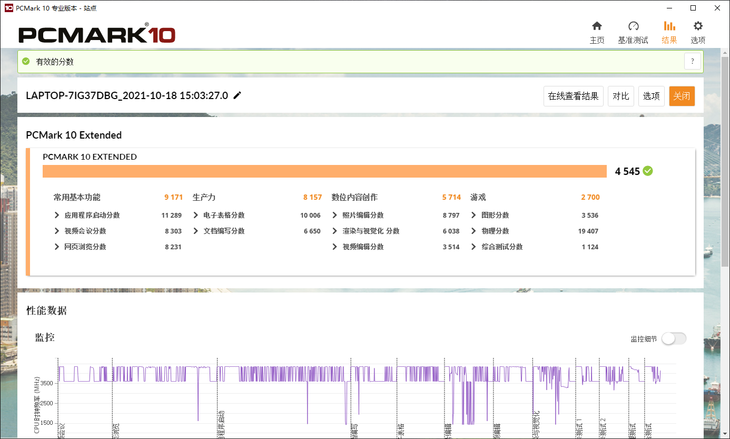Click the green check beside 4 545 score
The height and width of the screenshot is (439, 730).
click(648, 171)
